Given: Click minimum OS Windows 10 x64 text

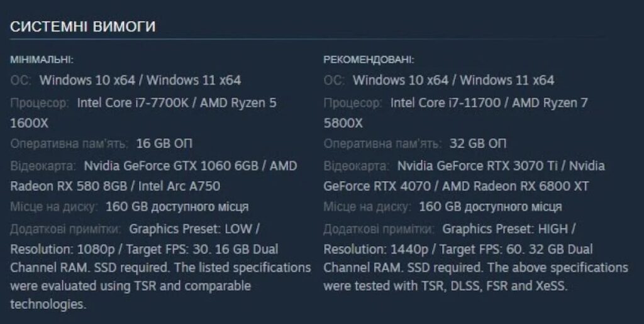Looking at the screenshot, I should tap(87, 80).
